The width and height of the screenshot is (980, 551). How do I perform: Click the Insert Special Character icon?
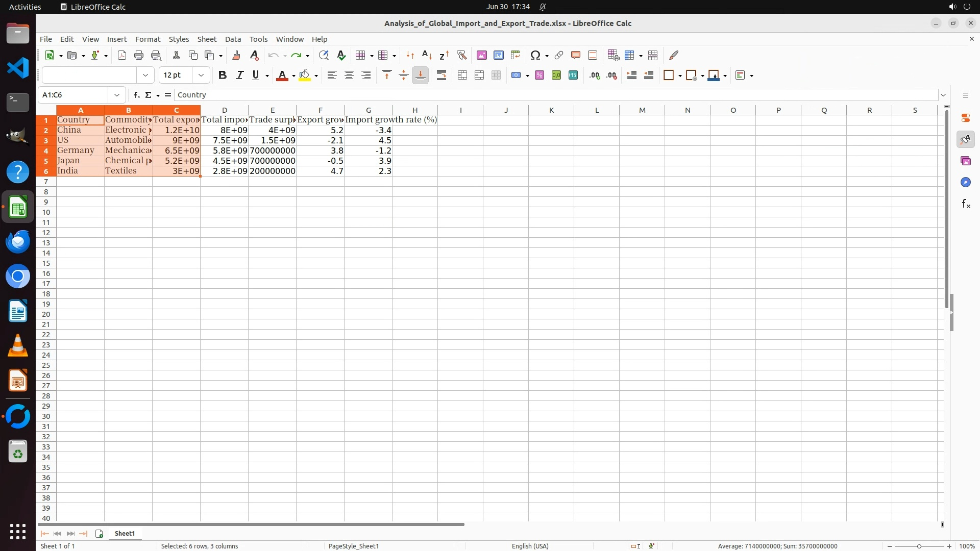coord(535,55)
